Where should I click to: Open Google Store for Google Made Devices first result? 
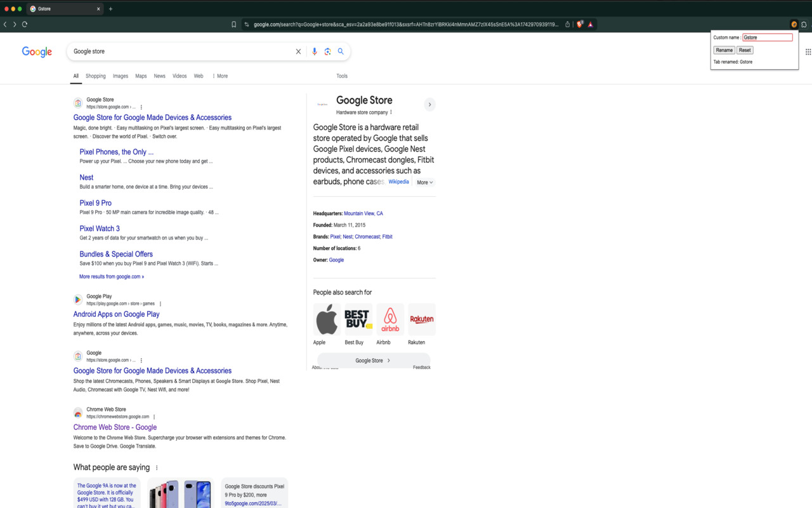pyautogui.click(x=152, y=117)
